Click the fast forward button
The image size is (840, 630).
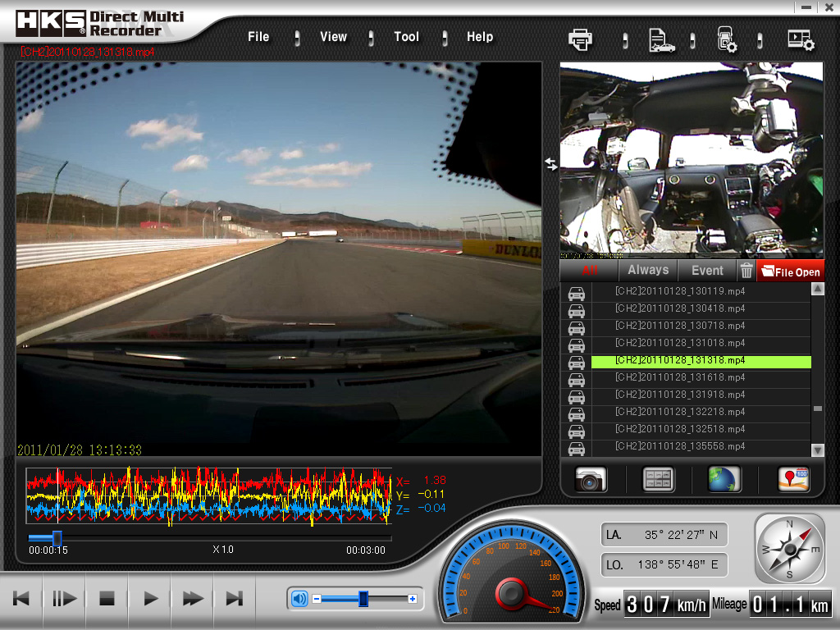[x=193, y=598]
